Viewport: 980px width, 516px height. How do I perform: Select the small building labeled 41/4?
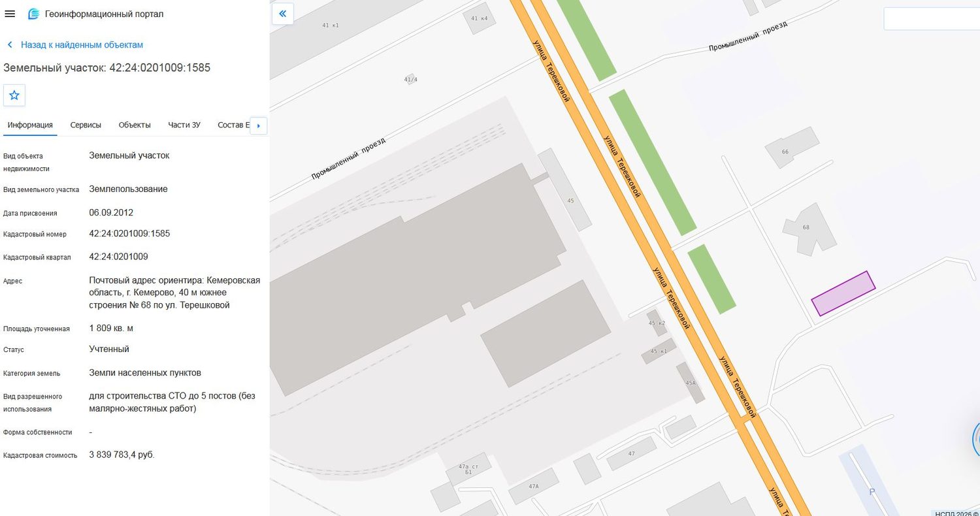[x=410, y=79]
